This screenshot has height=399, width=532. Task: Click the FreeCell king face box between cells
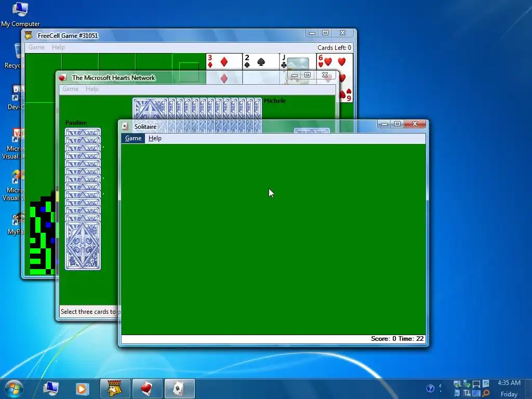189,72
